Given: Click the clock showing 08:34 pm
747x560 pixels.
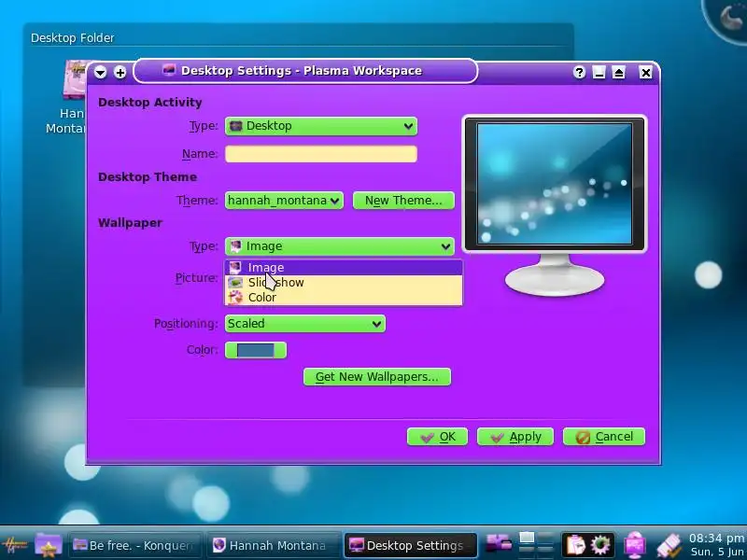Looking at the screenshot, I should point(716,545).
